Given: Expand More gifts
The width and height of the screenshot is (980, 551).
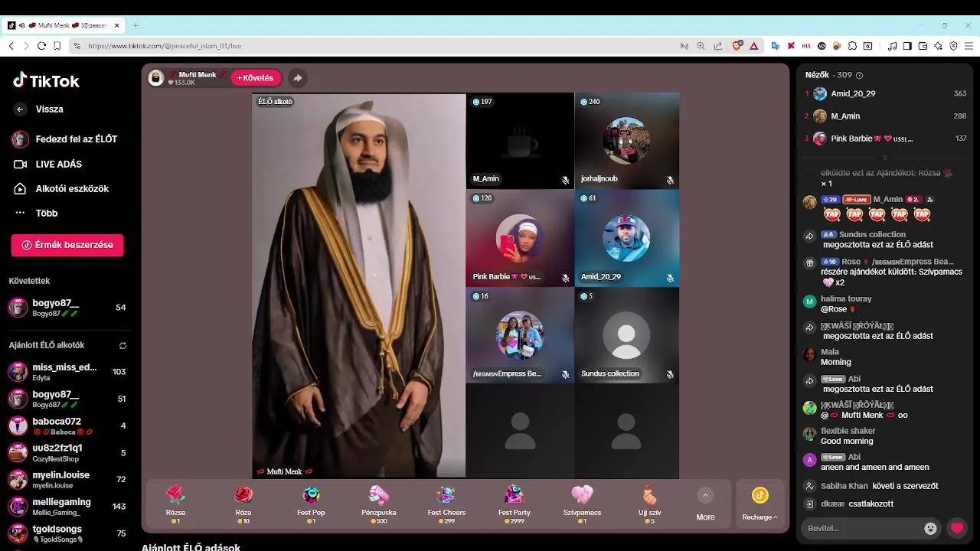Looking at the screenshot, I should [705, 504].
